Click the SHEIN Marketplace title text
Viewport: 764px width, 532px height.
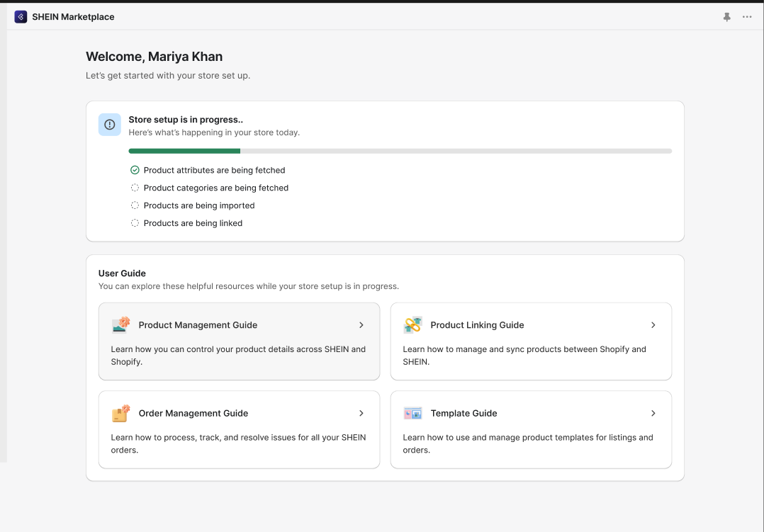click(x=73, y=17)
